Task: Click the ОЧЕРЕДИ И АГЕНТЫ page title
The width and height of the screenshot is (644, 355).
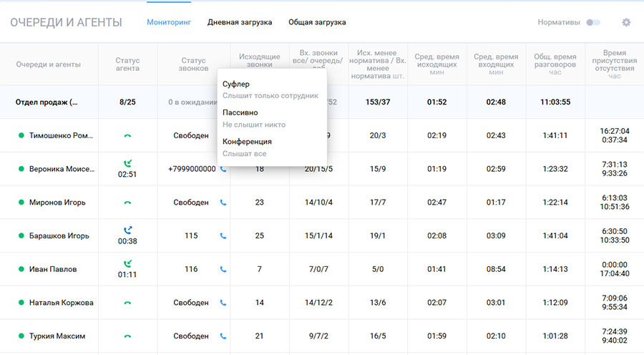Action: [x=66, y=22]
